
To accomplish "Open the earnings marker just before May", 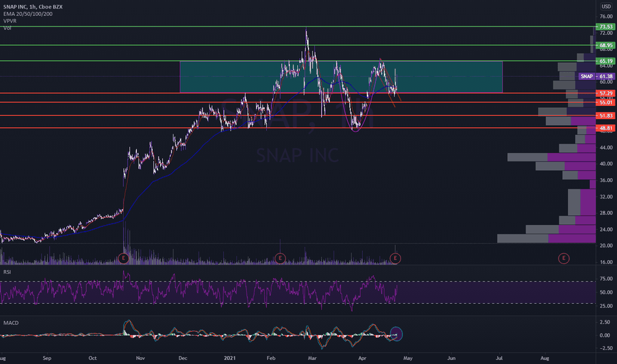I will pos(395,258).
